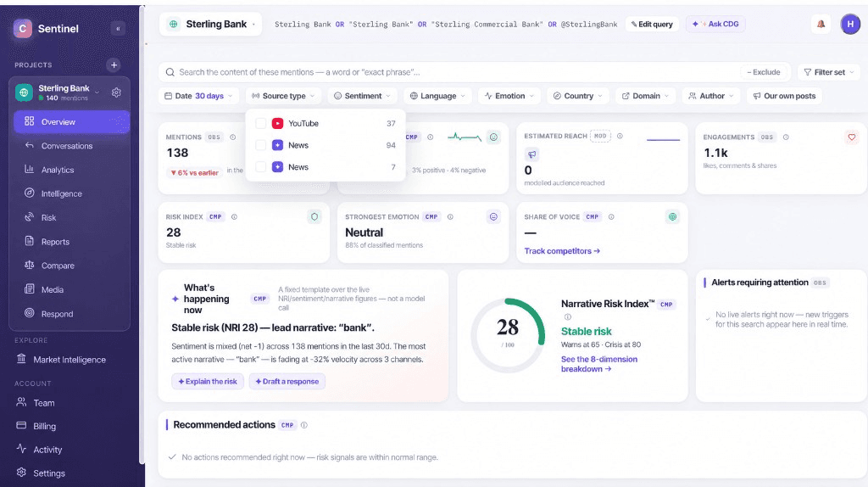Click the sparkle icon beside What's happening now
Viewport: 868px width, 487px height.
175,299
